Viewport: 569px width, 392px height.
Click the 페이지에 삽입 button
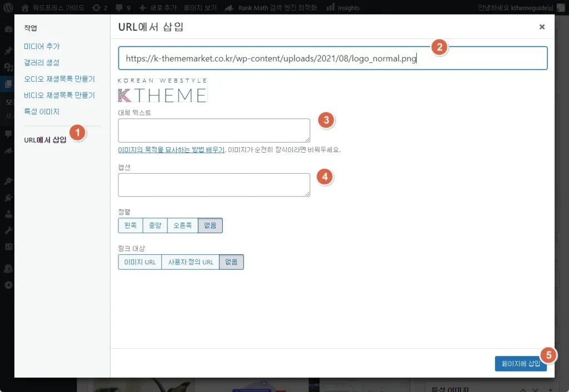coord(521,363)
